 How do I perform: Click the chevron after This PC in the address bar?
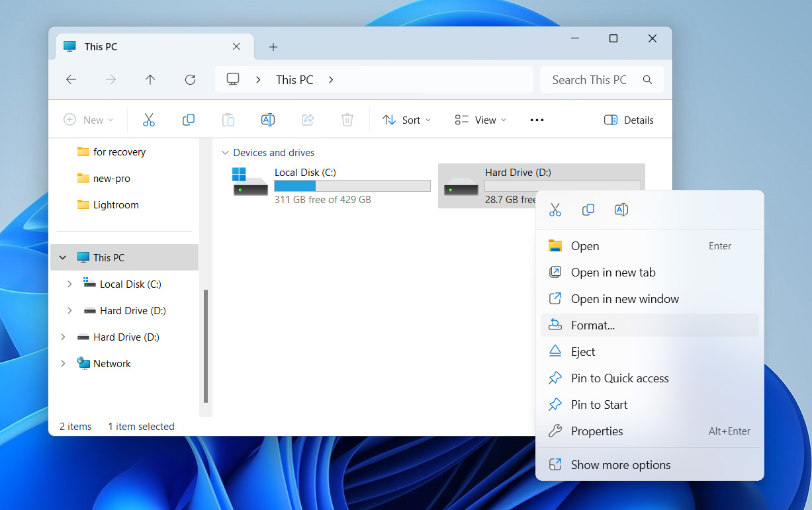(x=331, y=79)
